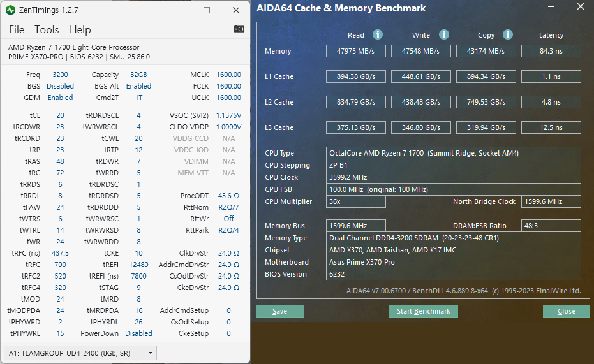The height and width of the screenshot is (364, 594).
Task: Click the Memory Latency 84.3 ns field
Action: (x=551, y=51)
